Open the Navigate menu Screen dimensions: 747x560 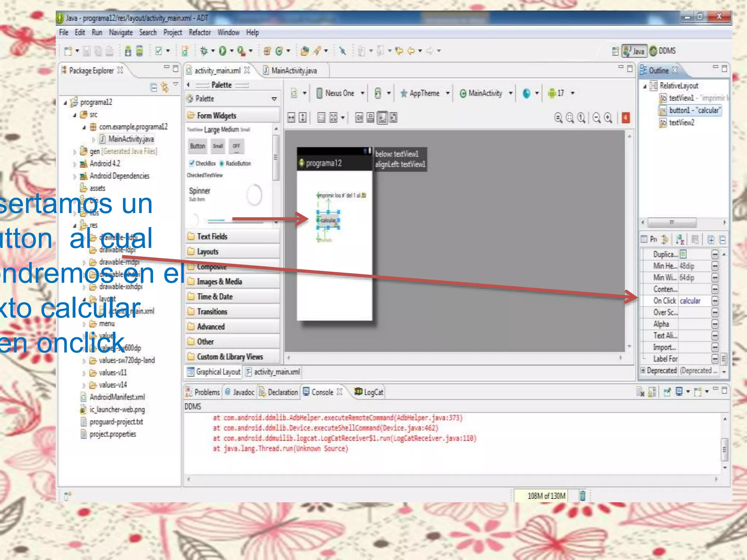tap(121, 32)
